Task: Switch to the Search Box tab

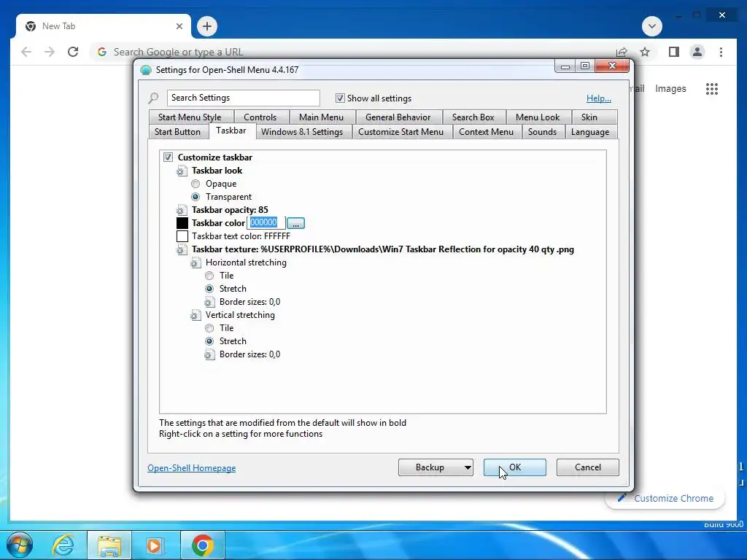Action: pos(473,117)
